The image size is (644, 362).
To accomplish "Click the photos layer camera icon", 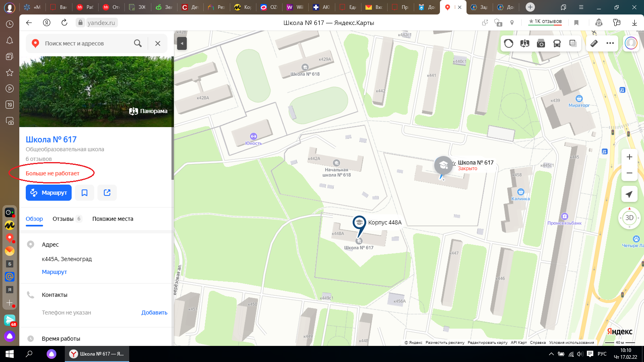I will pyautogui.click(x=541, y=43).
